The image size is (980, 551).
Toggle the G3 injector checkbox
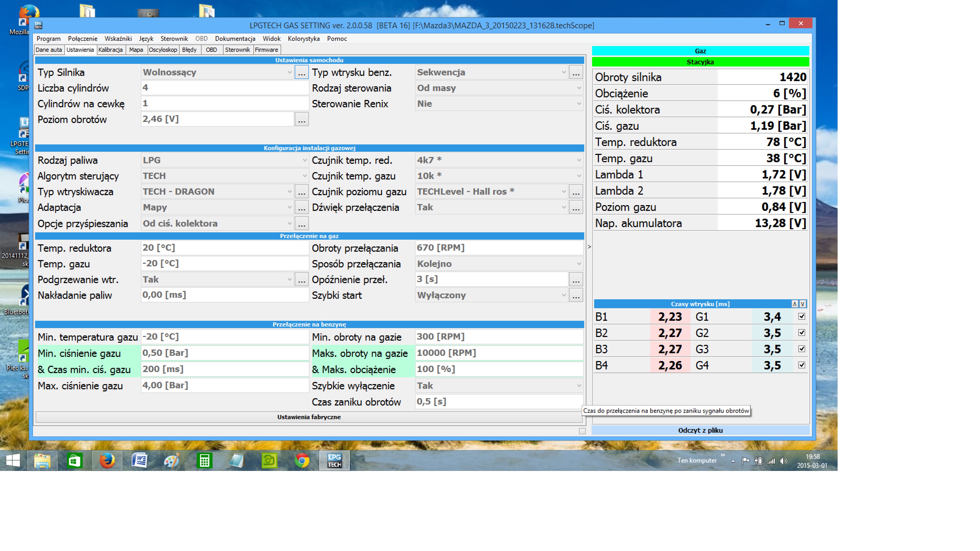click(801, 349)
